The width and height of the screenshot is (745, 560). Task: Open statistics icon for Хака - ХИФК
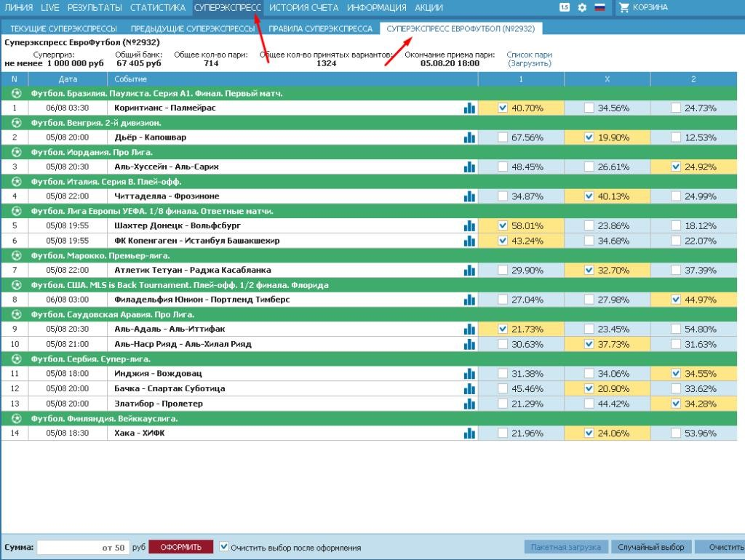(x=469, y=433)
